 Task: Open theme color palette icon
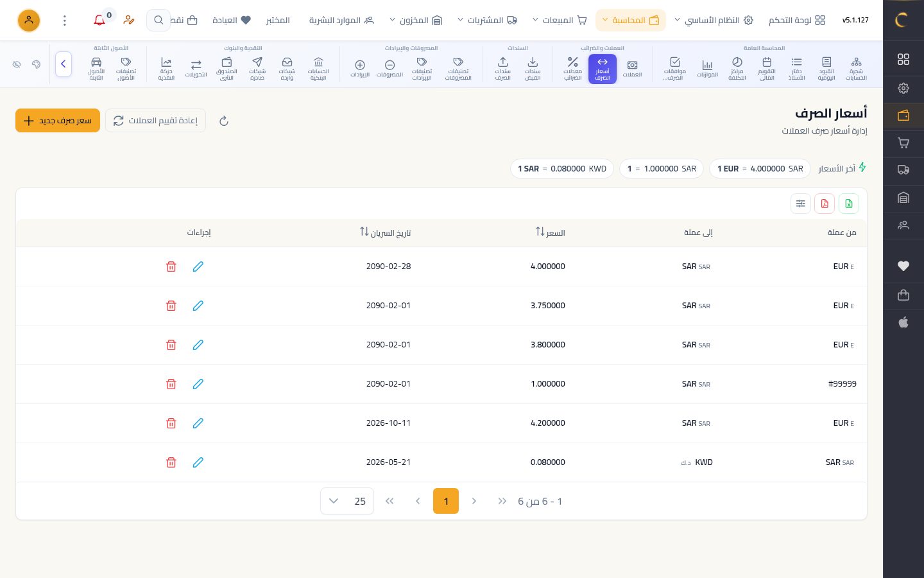coord(36,64)
